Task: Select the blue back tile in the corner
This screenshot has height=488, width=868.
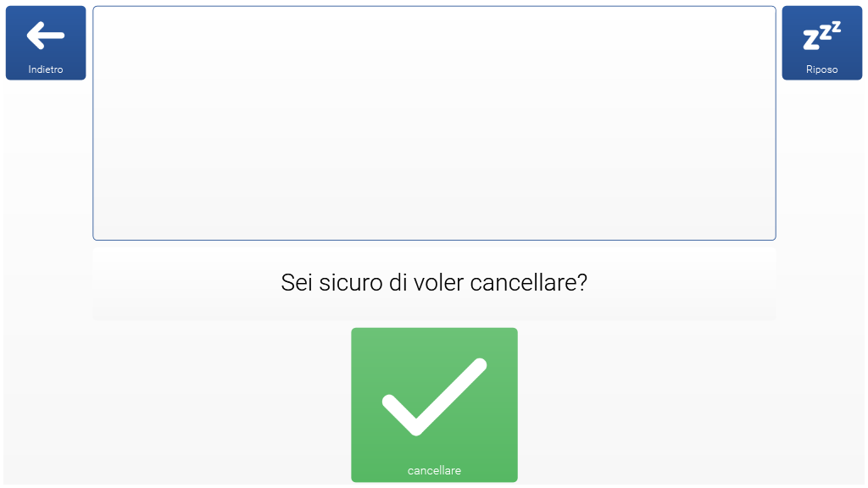Action: tap(46, 43)
